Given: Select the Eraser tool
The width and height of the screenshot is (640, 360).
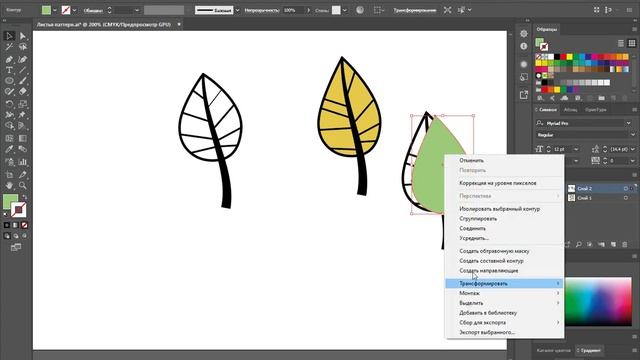Looking at the screenshot, I should 22,92.
